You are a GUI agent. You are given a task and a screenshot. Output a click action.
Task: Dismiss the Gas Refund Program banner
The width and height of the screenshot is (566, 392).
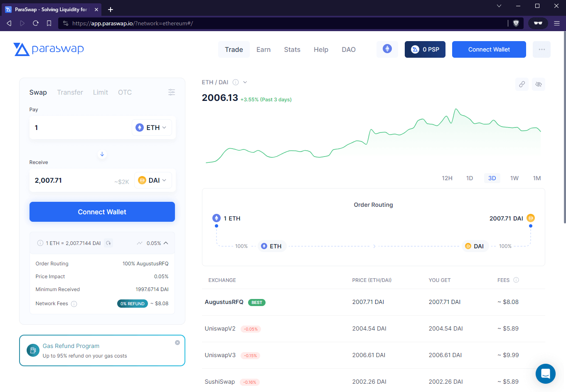coord(177,342)
